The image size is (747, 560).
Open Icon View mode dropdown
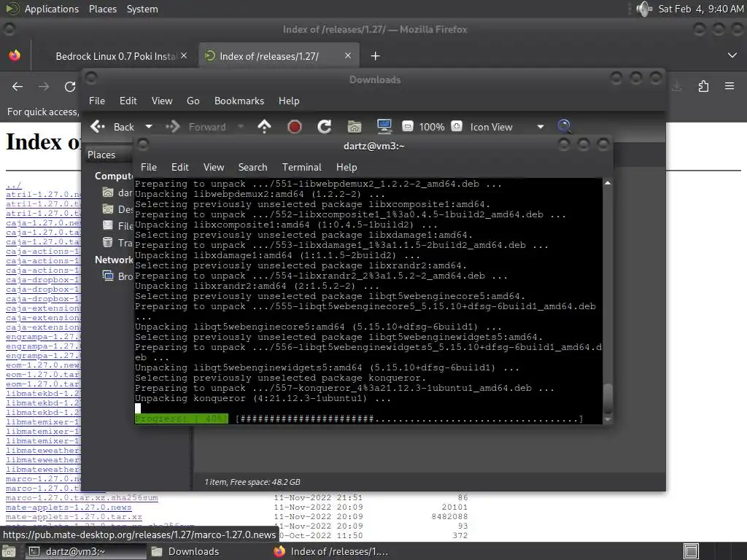point(507,127)
